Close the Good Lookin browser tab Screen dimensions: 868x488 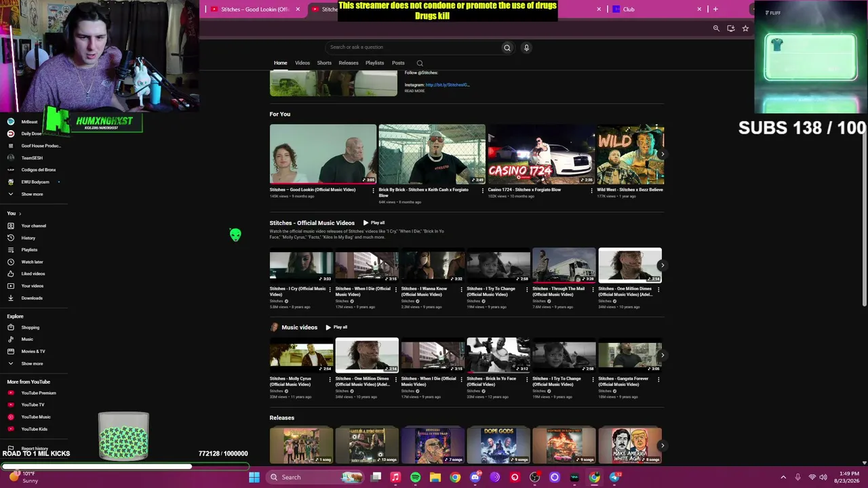pos(298,9)
